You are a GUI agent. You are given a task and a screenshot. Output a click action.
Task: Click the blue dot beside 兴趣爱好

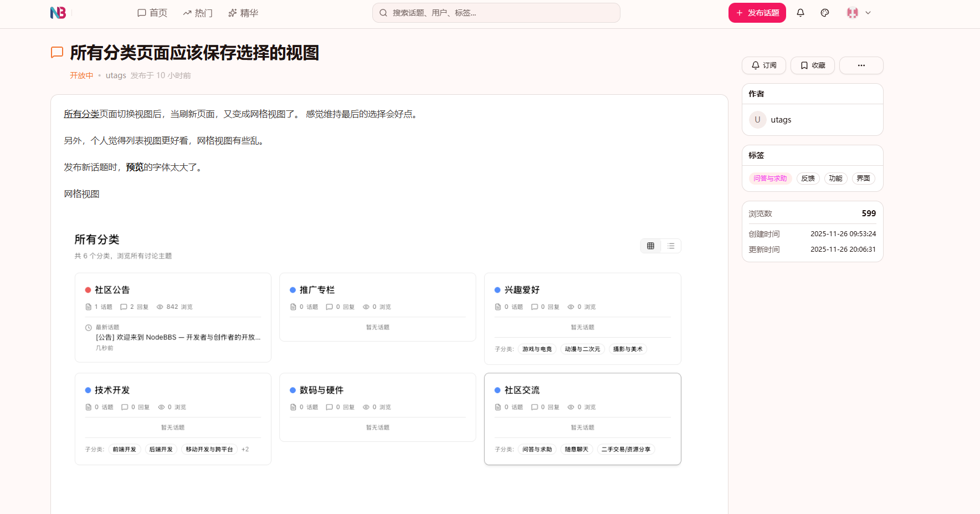[x=497, y=290]
